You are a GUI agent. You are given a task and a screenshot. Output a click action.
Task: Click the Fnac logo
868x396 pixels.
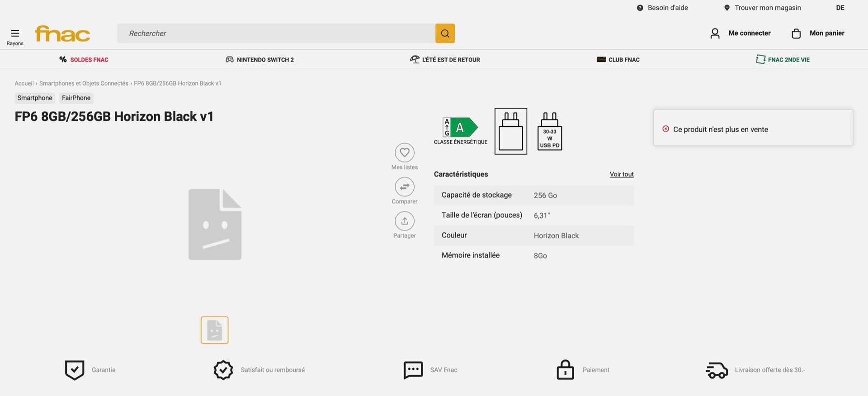[62, 33]
